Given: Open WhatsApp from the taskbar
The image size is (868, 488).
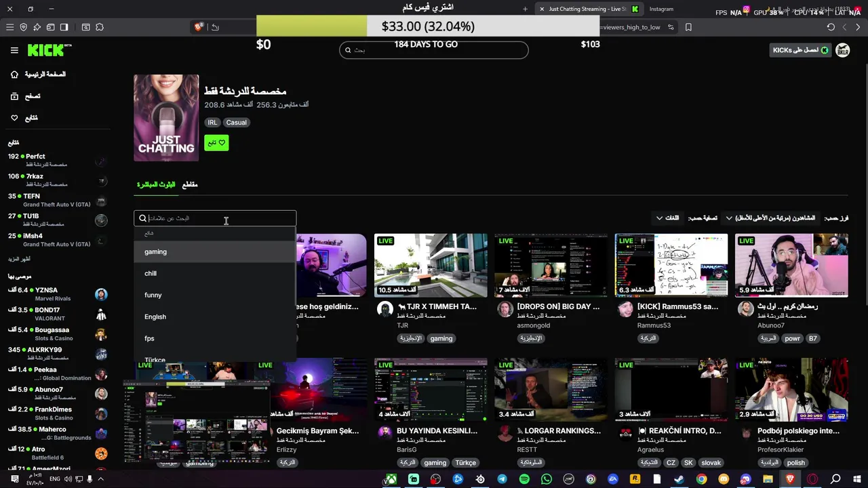Looking at the screenshot, I should click(x=547, y=479).
